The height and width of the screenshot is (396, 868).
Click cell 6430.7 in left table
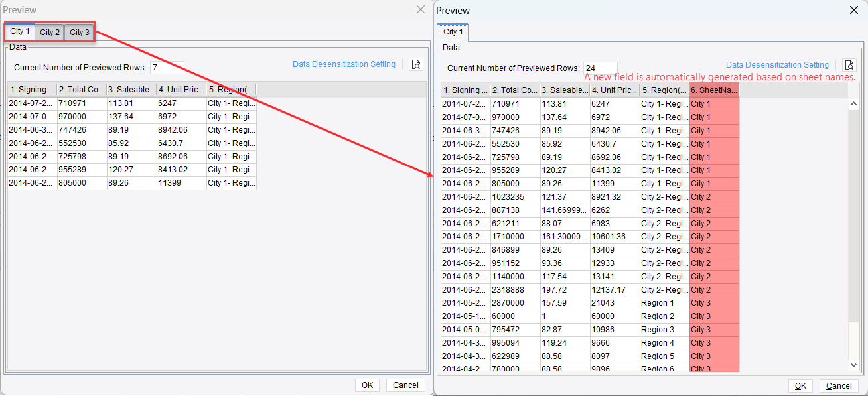point(181,143)
